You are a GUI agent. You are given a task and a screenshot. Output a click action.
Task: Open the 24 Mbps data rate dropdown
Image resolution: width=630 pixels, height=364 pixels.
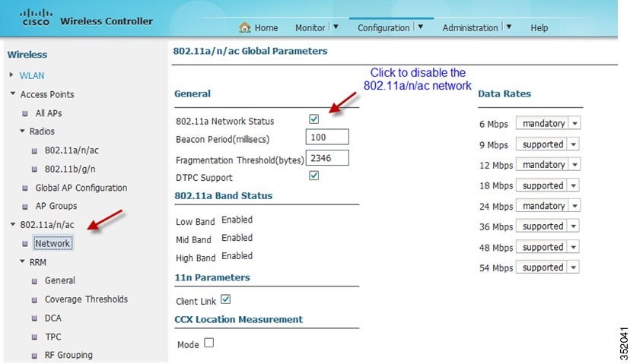(x=548, y=206)
